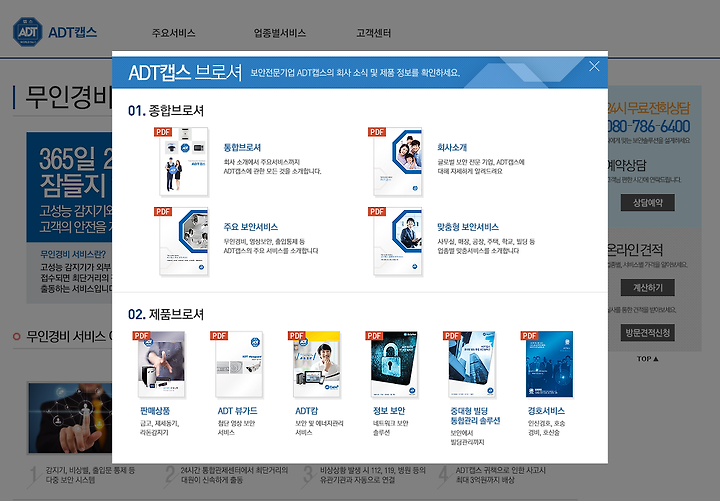Click the 정보 보안 title link

tap(389, 411)
